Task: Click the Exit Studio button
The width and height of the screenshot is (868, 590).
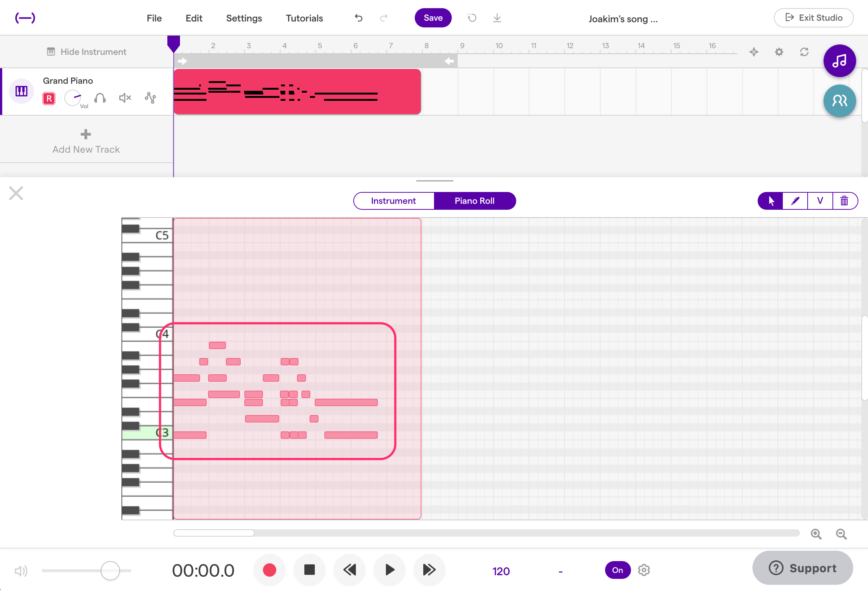Action: (x=814, y=17)
